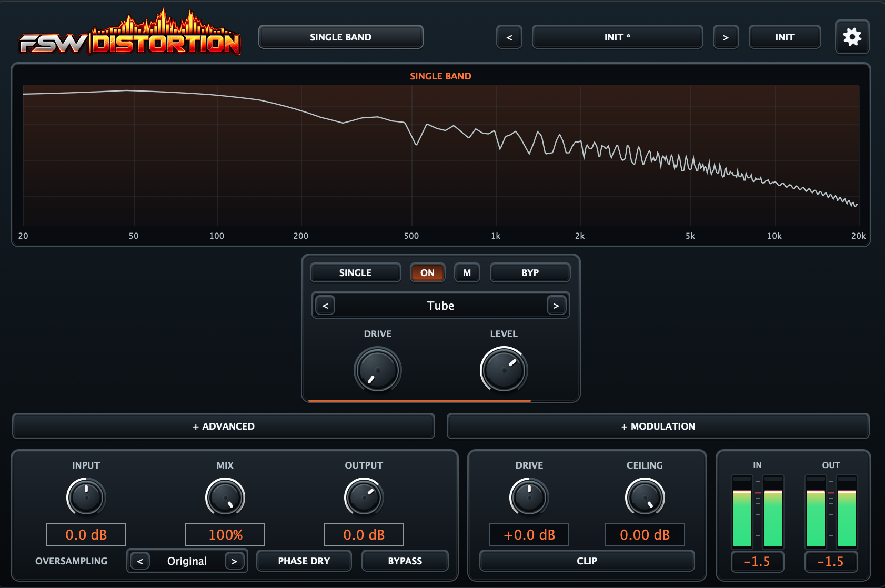The image size is (885, 588).
Task: Choose previous oversampling option arrow
Action: 140,561
